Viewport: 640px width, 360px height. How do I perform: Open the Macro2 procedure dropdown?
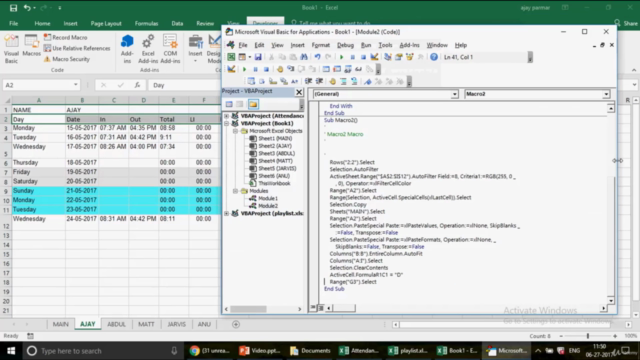point(606,94)
